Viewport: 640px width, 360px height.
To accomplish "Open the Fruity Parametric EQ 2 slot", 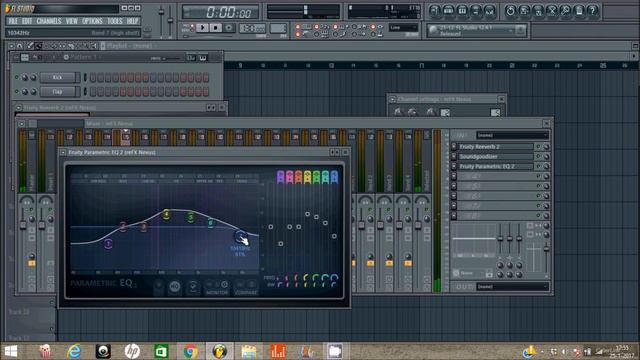I will (x=496, y=166).
